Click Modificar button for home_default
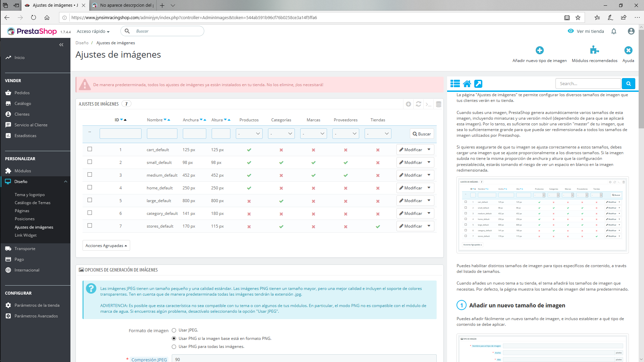Screen dimensions: 644x362 pyautogui.click(x=411, y=188)
